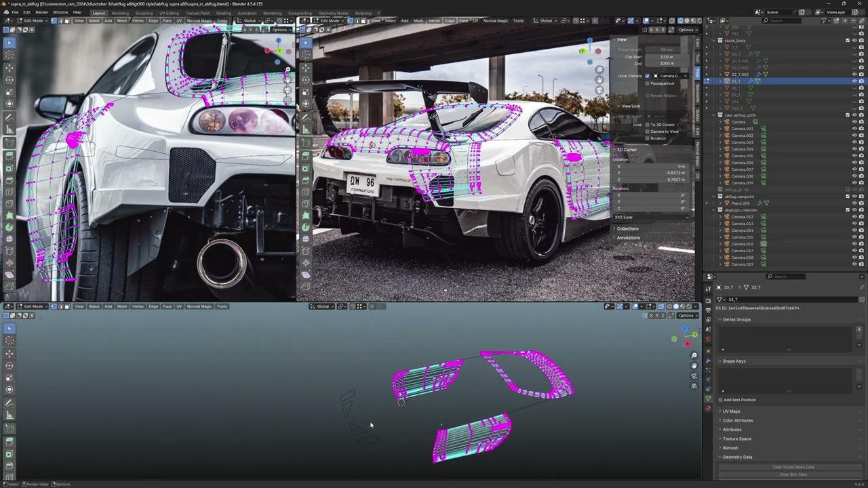Adjust the clip End 1000 m field
The width and height of the screenshot is (868, 488).
667,64
